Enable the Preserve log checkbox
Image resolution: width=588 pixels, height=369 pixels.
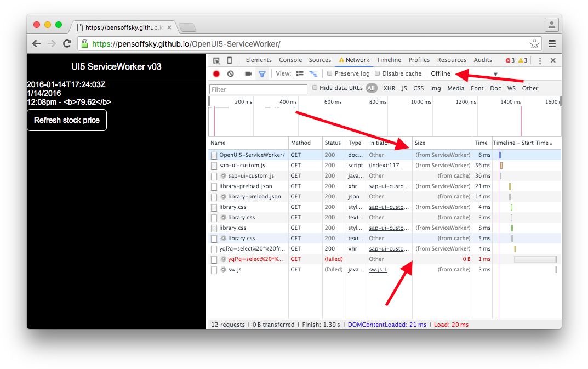329,73
